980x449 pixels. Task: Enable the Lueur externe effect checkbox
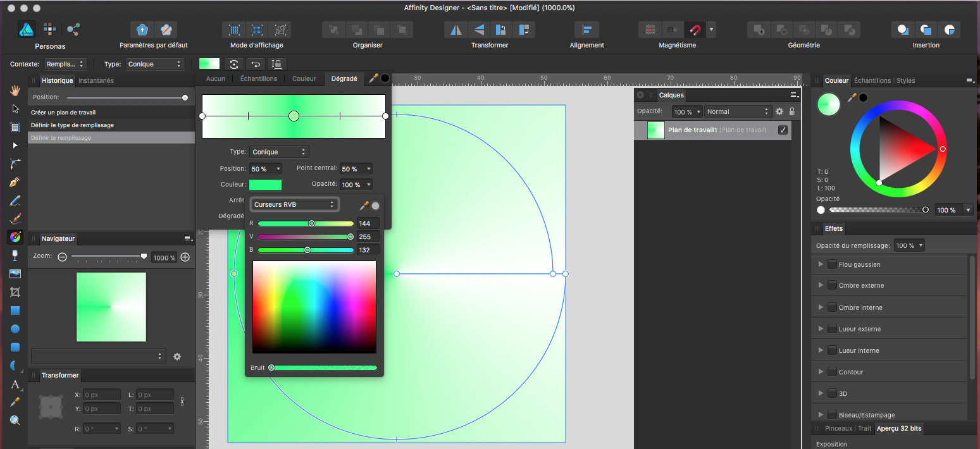[x=833, y=328]
